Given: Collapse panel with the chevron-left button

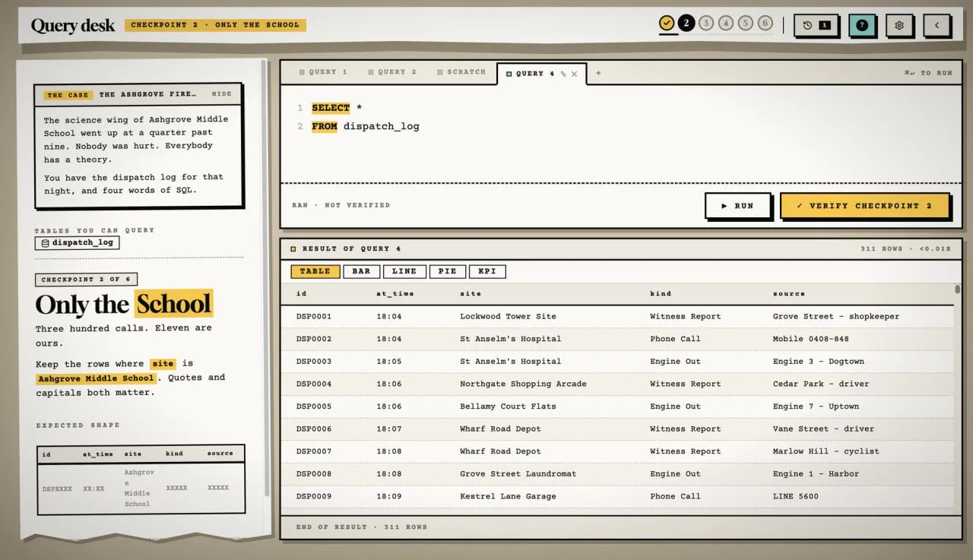Looking at the screenshot, I should pyautogui.click(x=937, y=25).
